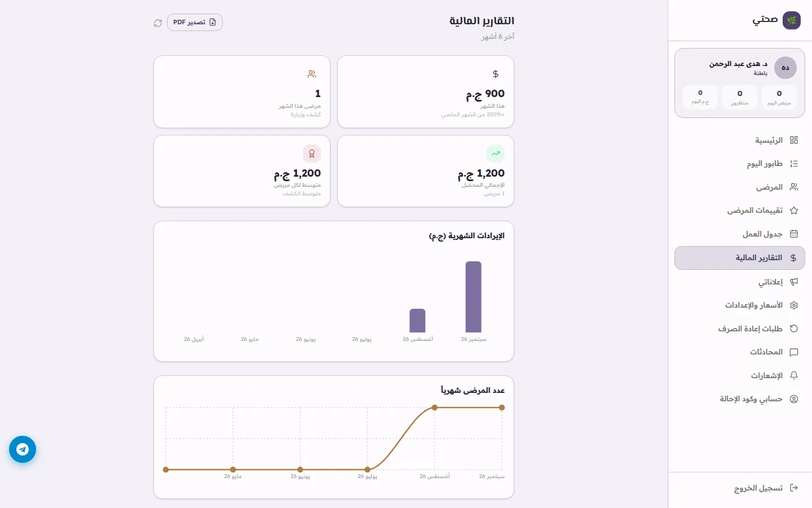Image resolution: width=812 pixels, height=508 pixels.
Task: Click the سبتمبر 26 revenue bar
Action: click(474, 297)
